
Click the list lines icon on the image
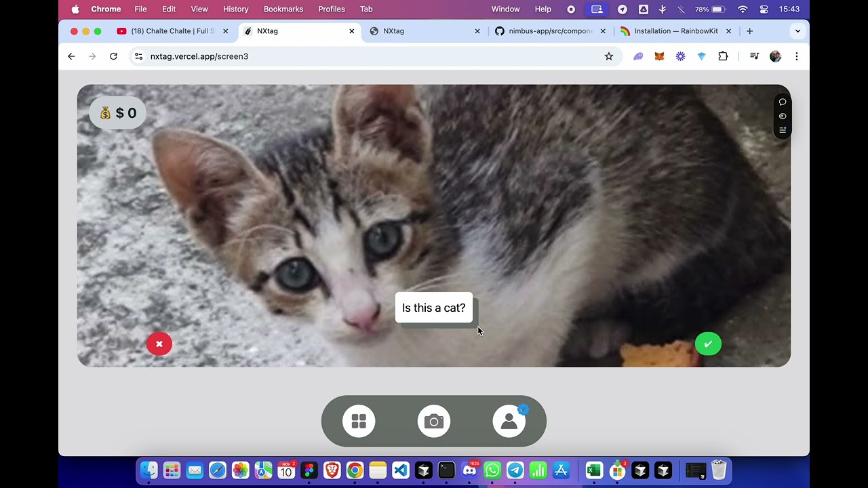click(x=783, y=130)
